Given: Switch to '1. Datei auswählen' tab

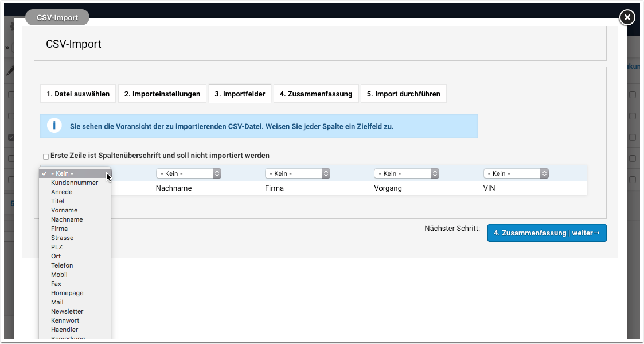Looking at the screenshot, I should click(x=78, y=94).
